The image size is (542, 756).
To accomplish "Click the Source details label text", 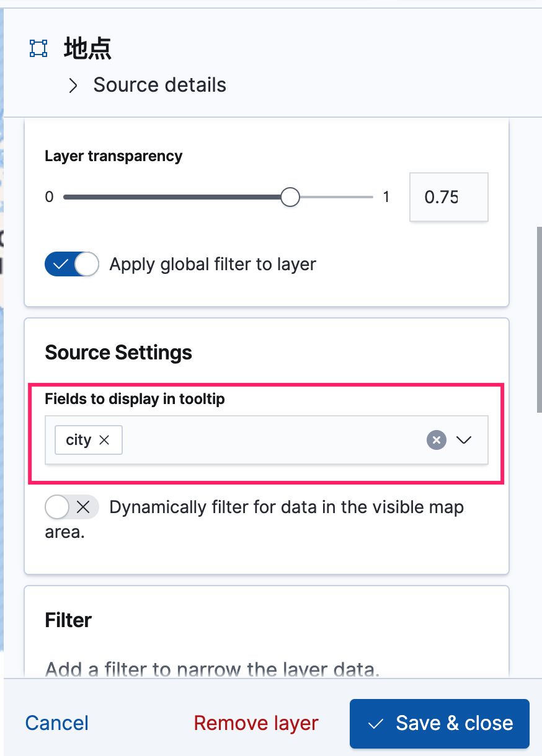I will point(159,85).
